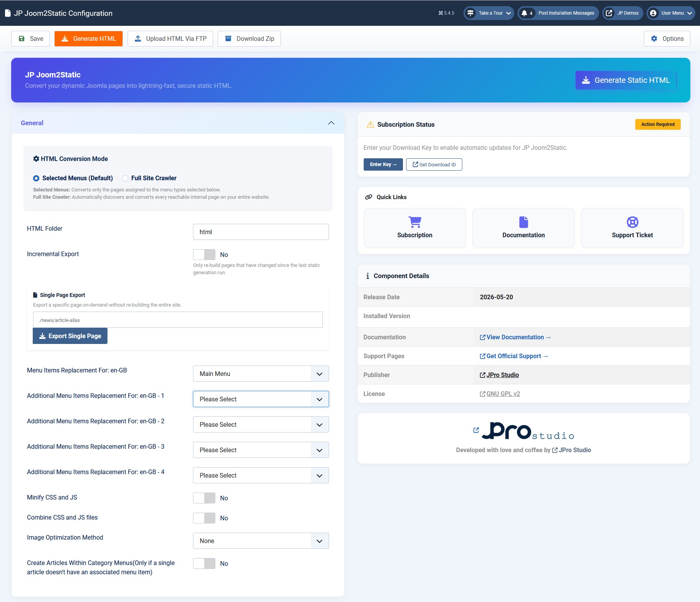The height and width of the screenshot is (602, 700).
Task: Open the JP Demos external link
Action: (x=623, y=13)
